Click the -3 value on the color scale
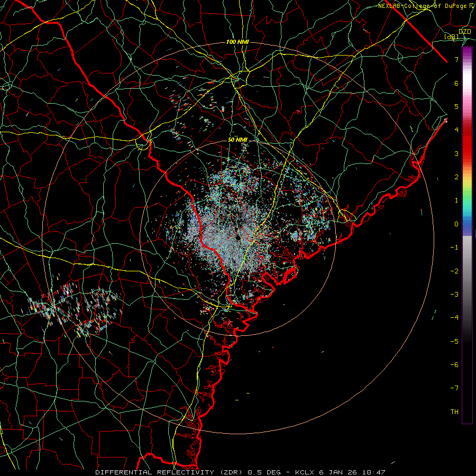 pos(454,295)
